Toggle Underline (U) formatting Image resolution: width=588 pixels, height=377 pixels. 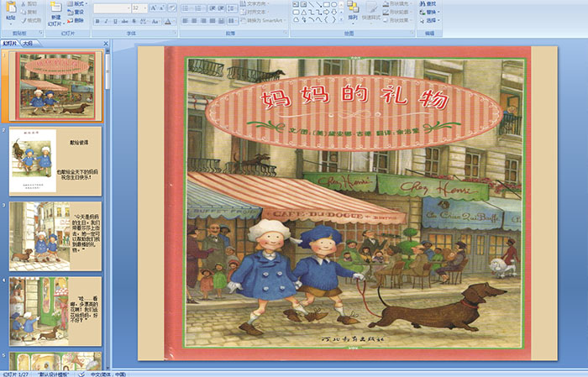[x=115, y=21]
